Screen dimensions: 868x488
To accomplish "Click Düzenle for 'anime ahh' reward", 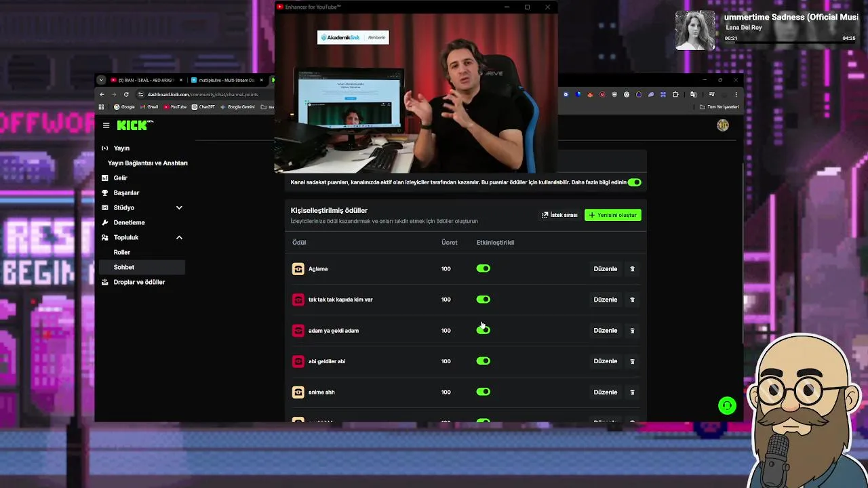I will pyautogui.click(x=606, y=392).
